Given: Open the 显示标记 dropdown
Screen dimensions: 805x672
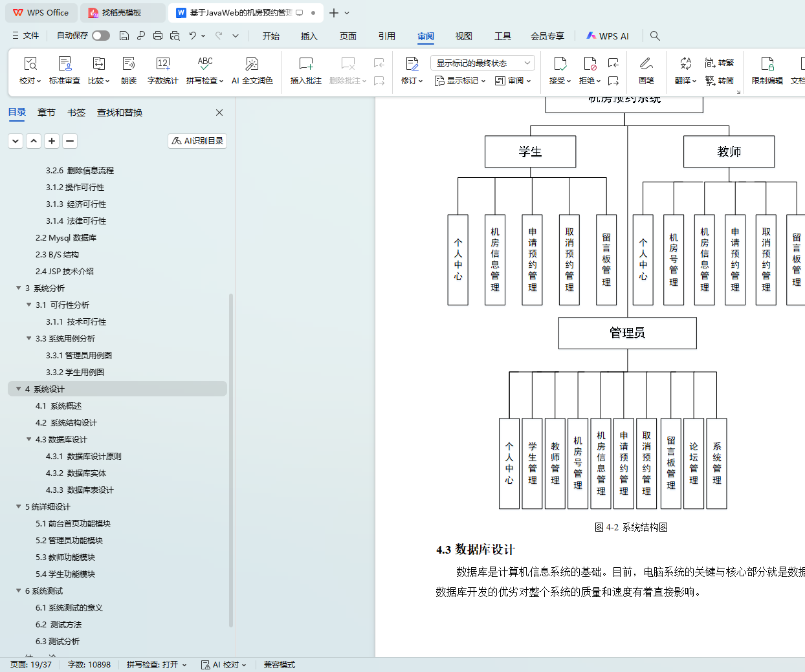Looking at the screenshot, I should 460,81.
